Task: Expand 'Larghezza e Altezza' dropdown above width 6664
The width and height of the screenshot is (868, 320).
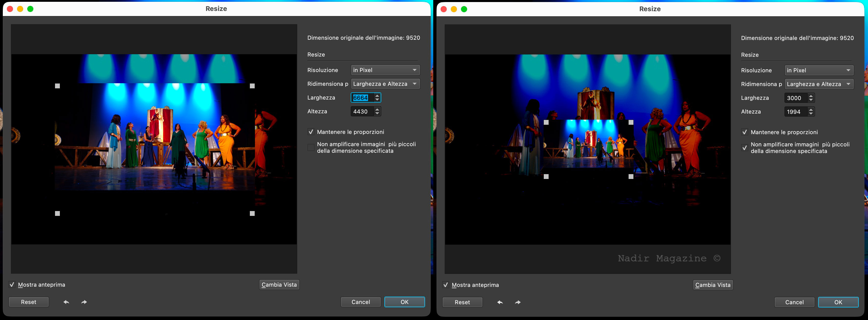Action: tap(385, 84)
